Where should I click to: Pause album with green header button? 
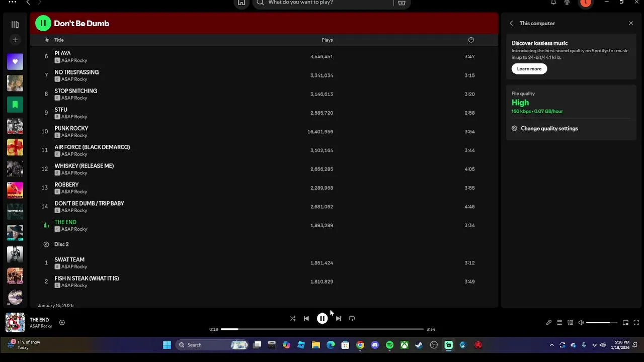pos(43,23)
